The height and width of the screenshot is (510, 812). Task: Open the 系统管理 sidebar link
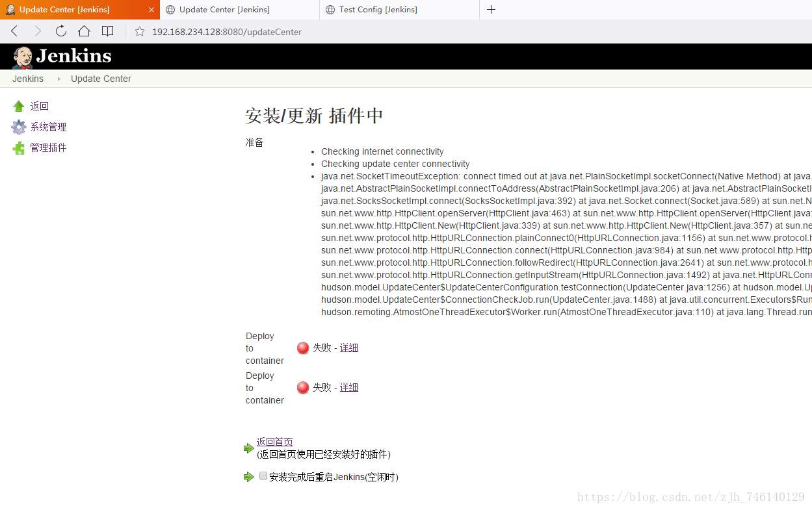click(48, 127)
